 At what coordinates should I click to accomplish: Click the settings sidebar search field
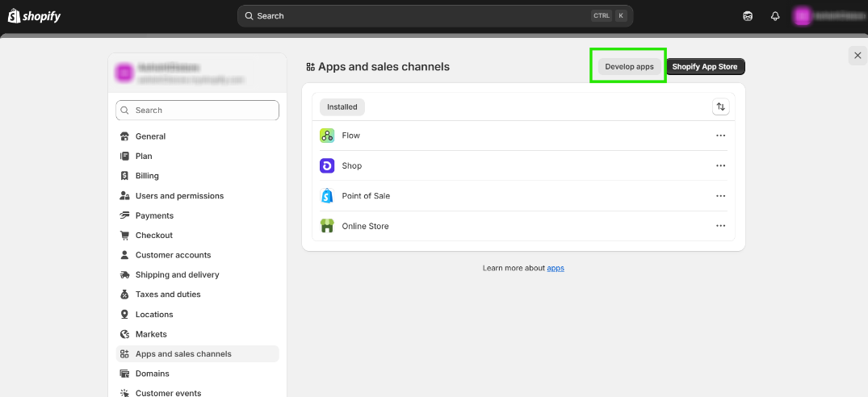[198, 110]
